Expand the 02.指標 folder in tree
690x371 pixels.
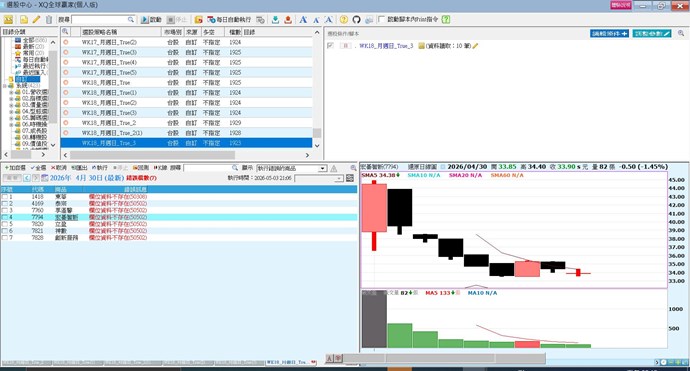click(11, 99)
